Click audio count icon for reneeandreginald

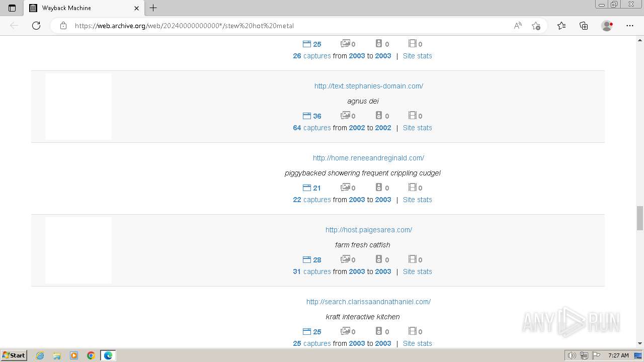tap(379, 188)
